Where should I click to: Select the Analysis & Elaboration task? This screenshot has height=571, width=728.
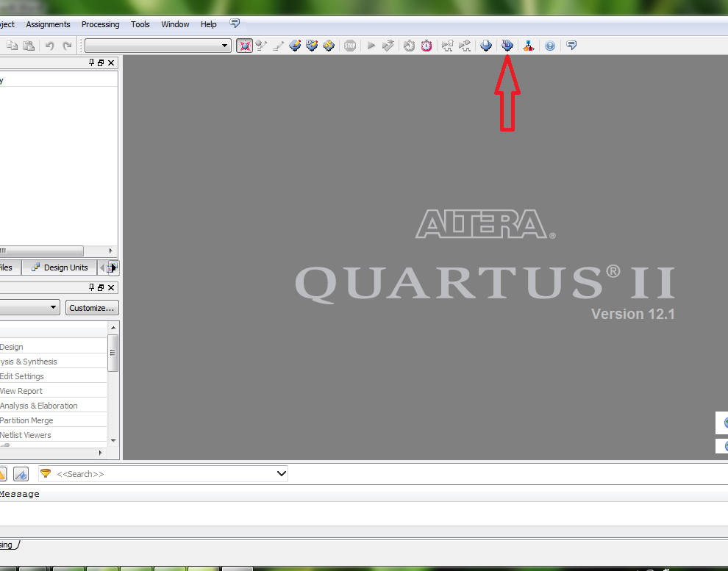point(38,406)
